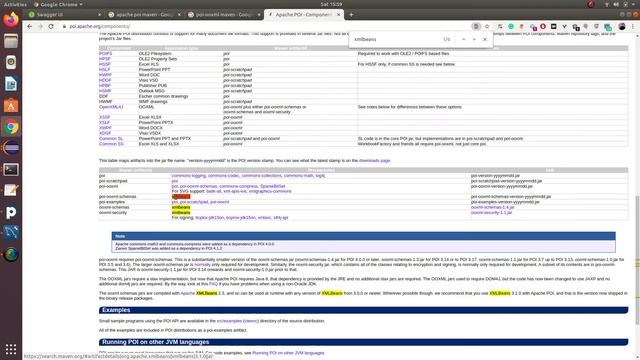Open the POIFS component link

tap(105, 53)
